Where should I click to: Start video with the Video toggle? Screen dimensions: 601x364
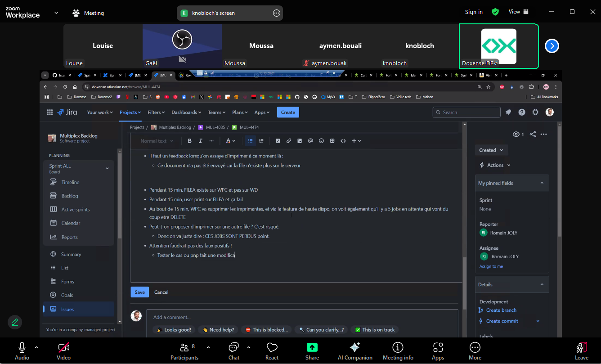click(x=63, y=348)
